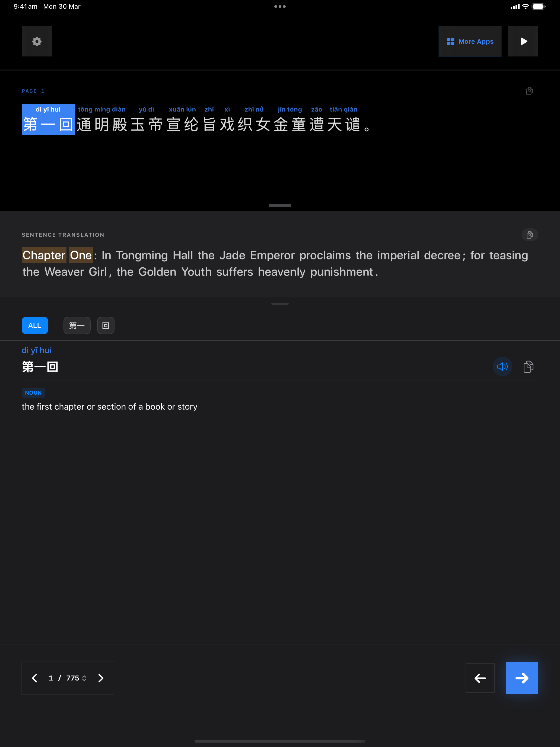Image resolution: width=560 pixels, height=747 pixels.
Task: Advance to next word with blue arrow
Action: click(x=522, y=678)
